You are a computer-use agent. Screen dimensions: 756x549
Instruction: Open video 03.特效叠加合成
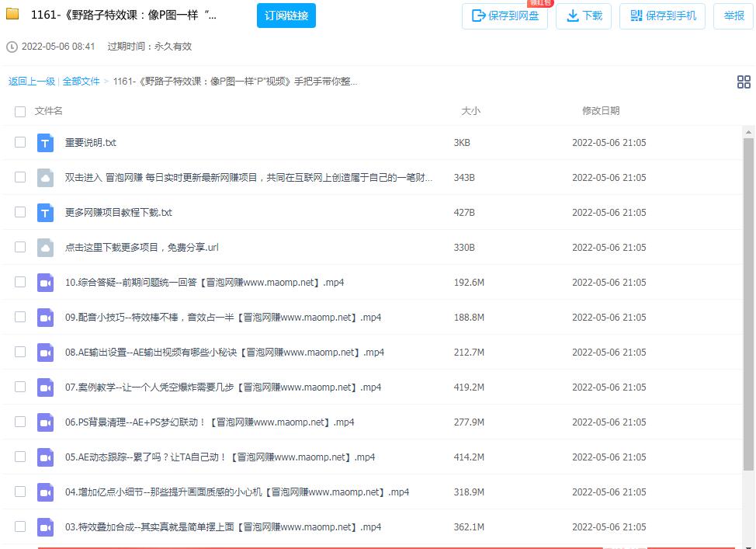(224, 527)
